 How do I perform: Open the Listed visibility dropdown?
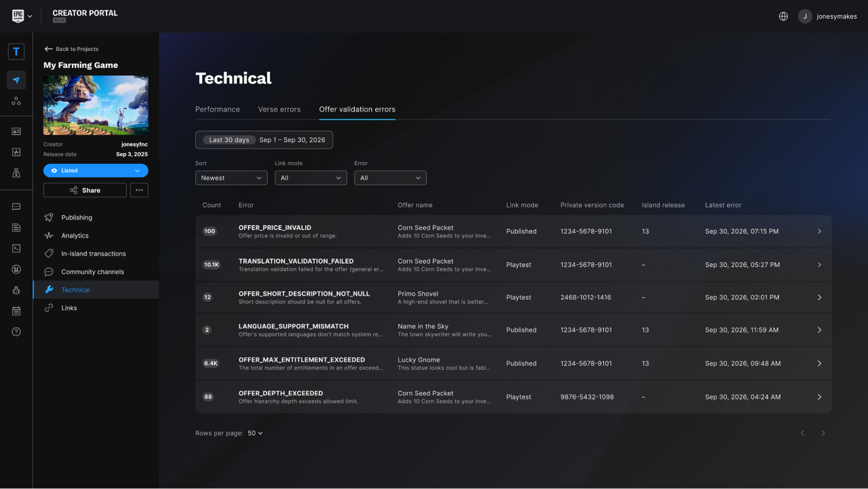[95, 171]
